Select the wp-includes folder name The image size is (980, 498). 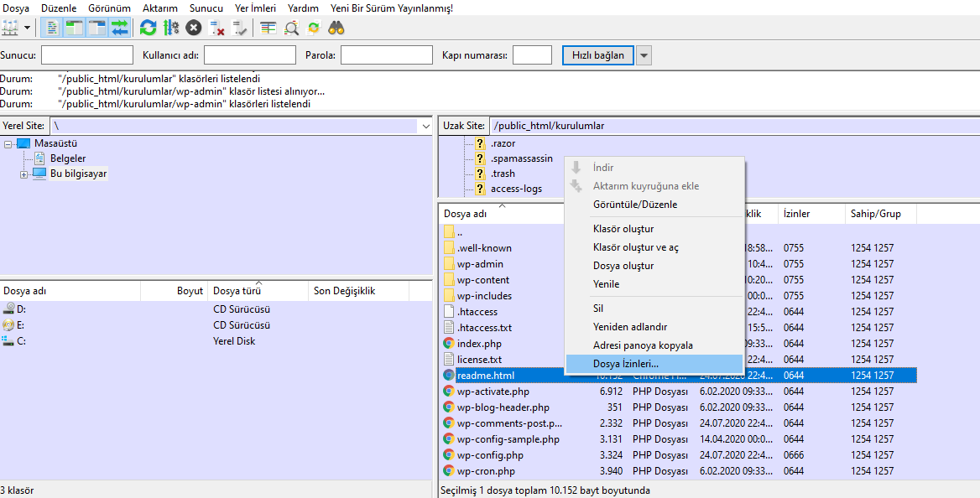[x=484, y=296]
